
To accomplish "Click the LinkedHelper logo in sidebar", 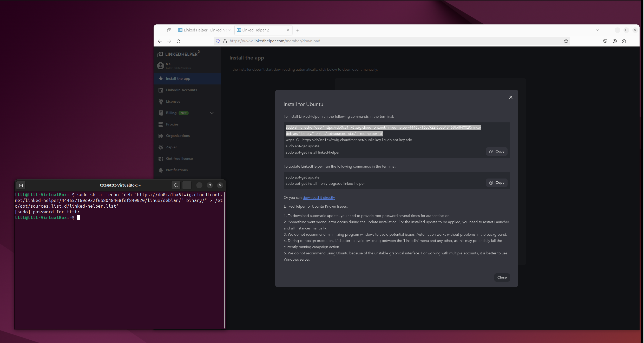I will click(x=179, y=54).
